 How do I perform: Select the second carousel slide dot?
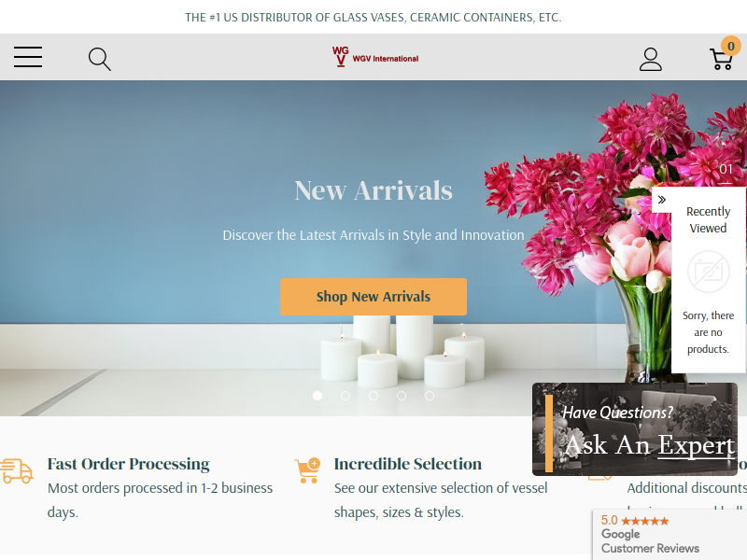point(345,396)
